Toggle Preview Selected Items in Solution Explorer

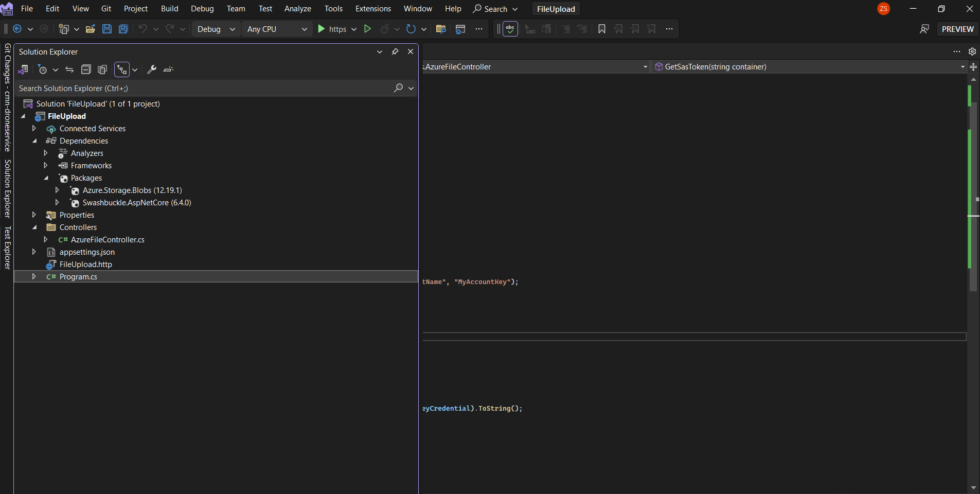coord(102,69)
